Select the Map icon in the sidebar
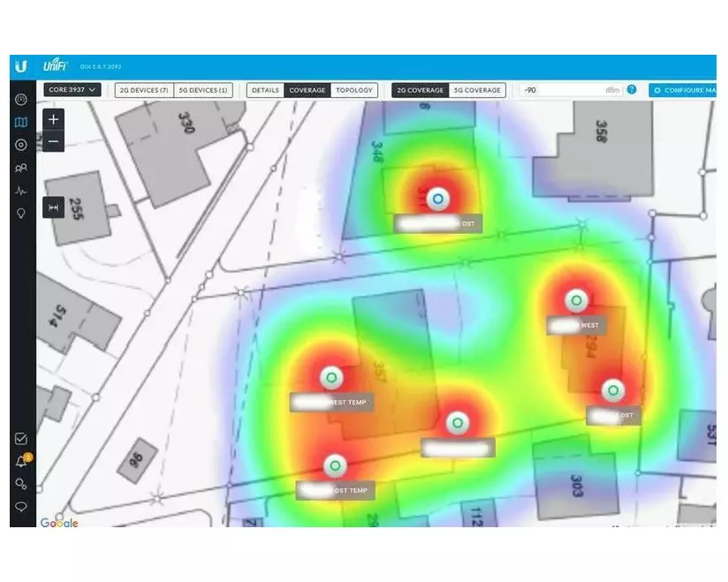This screenshot has height=582, width=728. [21, 122]
